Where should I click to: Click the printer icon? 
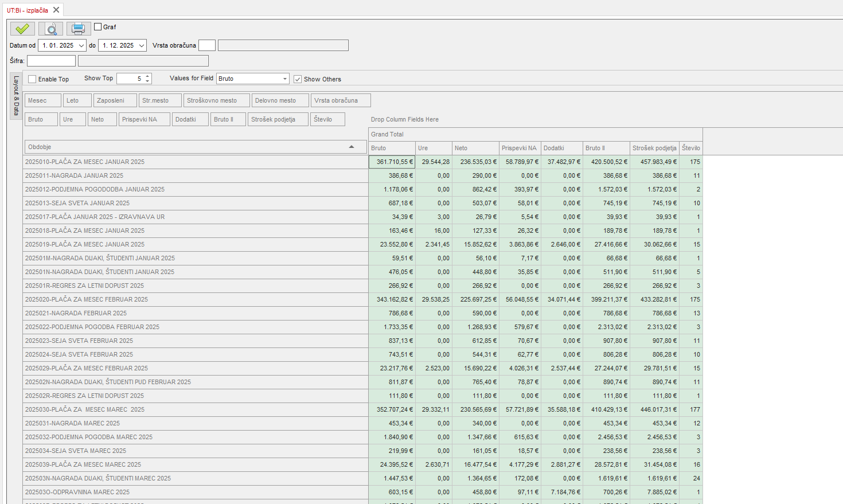[79, 29]
